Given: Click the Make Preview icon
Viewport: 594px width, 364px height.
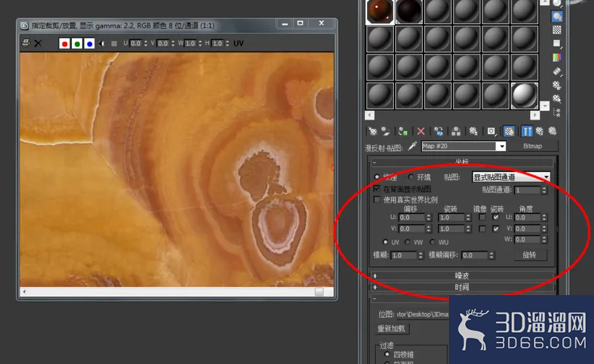Looking at the screenshot, I should 556,71.
